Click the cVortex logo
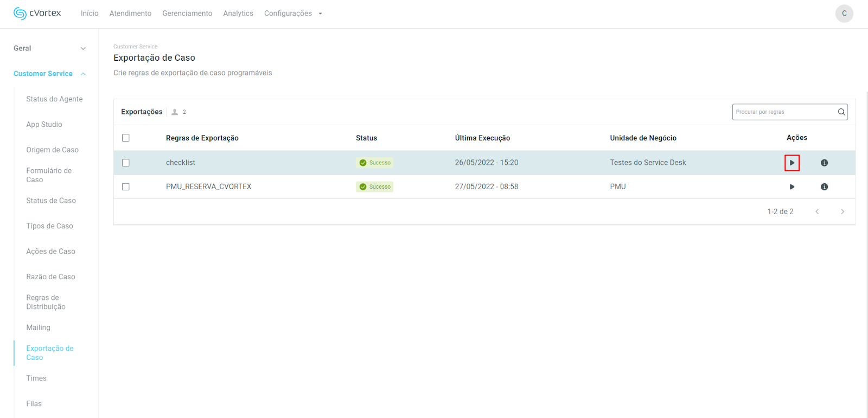Screen dimensions: 868x418 point(37,13)
